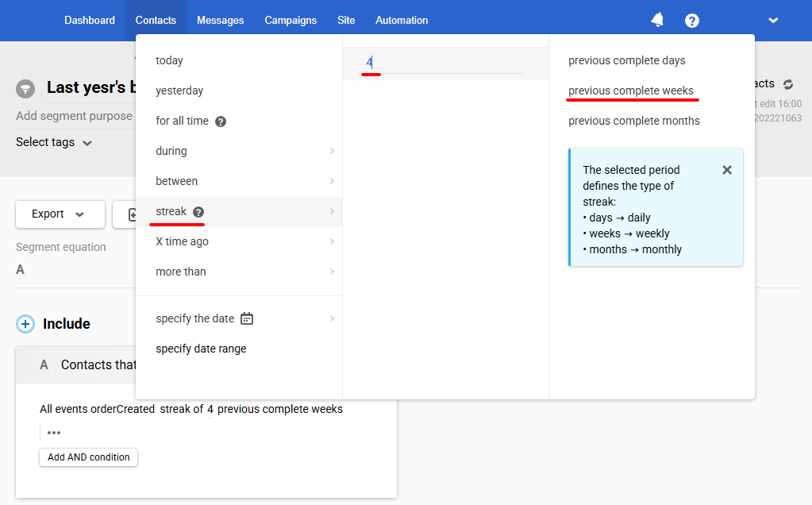Screen dimensions: 812x505
Task: Click the help icon beside for all time
Action: tap(221, 121)
